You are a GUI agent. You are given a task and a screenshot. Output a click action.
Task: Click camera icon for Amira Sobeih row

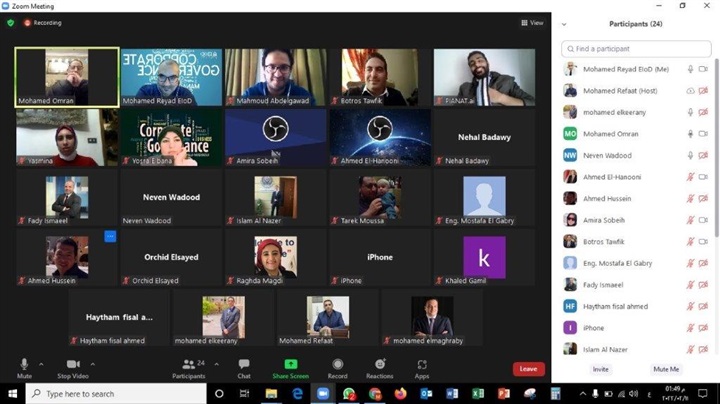click(x=703, y=220)
